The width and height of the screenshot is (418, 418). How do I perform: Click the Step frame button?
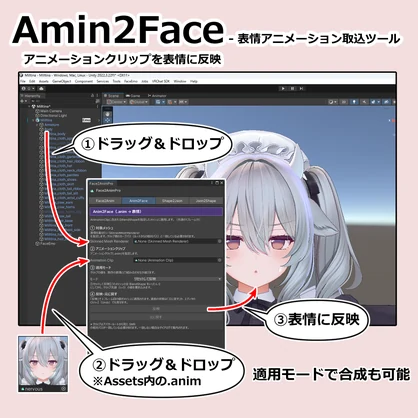pos(301,88)
